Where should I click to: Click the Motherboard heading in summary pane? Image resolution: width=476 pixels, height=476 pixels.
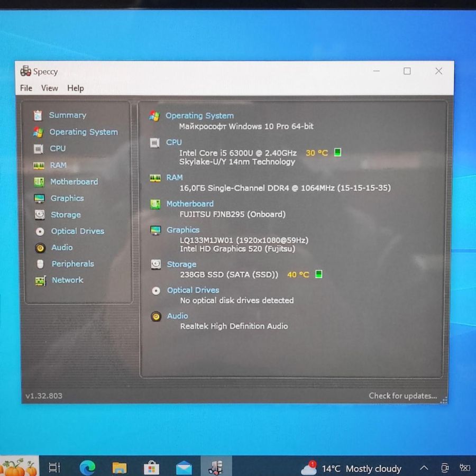tap(190, 204)
